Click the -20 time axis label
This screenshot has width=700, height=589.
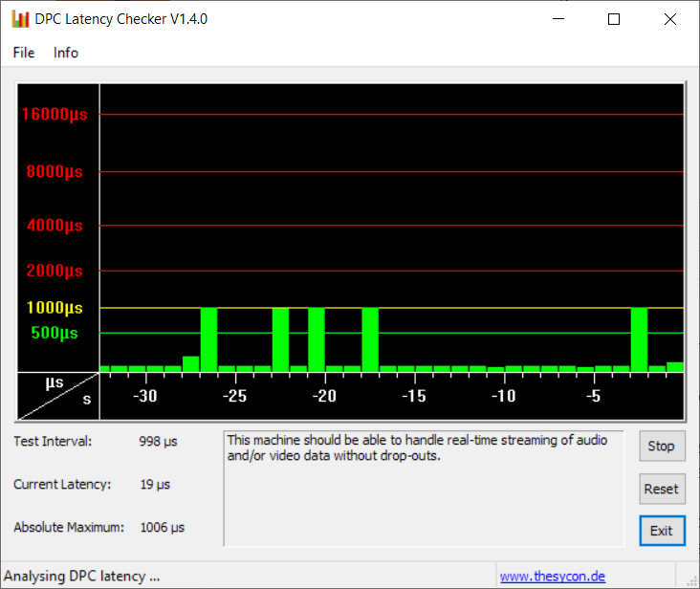tap(324, 396)
